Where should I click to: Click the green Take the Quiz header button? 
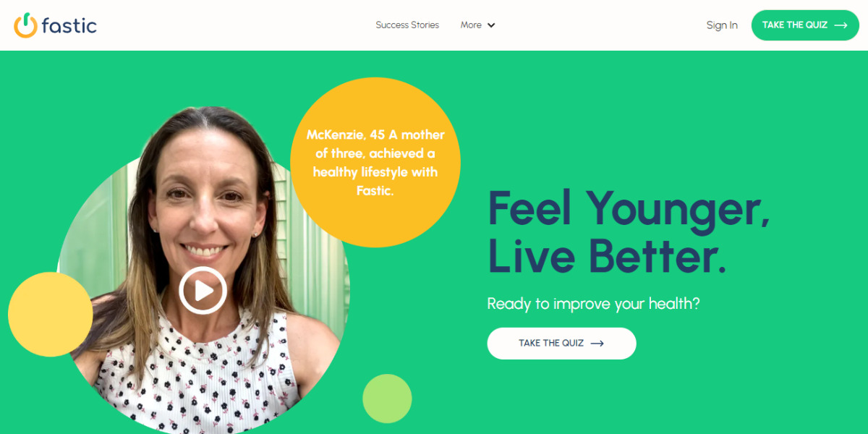805,25
